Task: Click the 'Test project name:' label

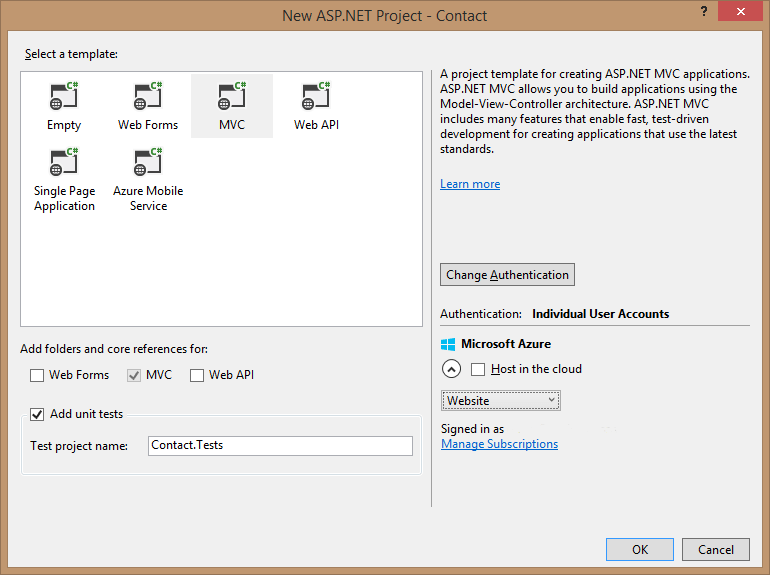Action: (79, 446)
